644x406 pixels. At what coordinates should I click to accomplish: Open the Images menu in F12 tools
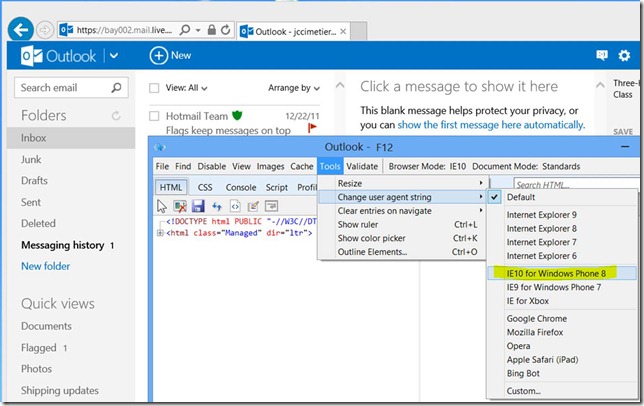pos(270,166)
